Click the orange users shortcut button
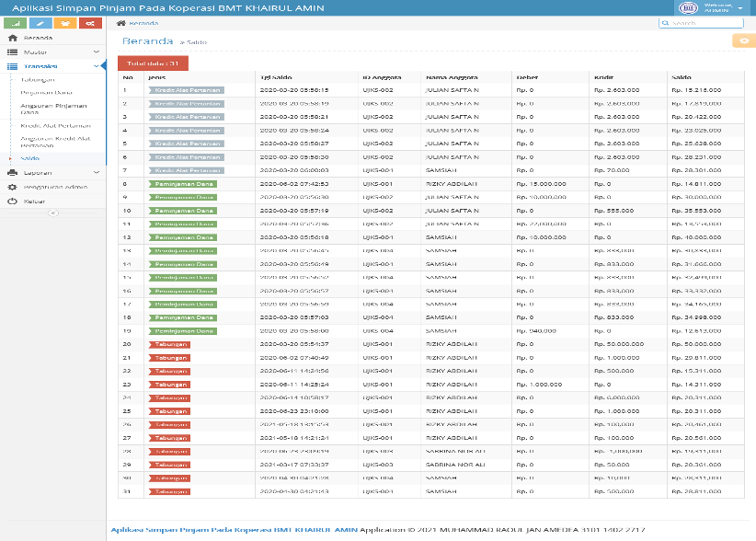 (65, 23)
